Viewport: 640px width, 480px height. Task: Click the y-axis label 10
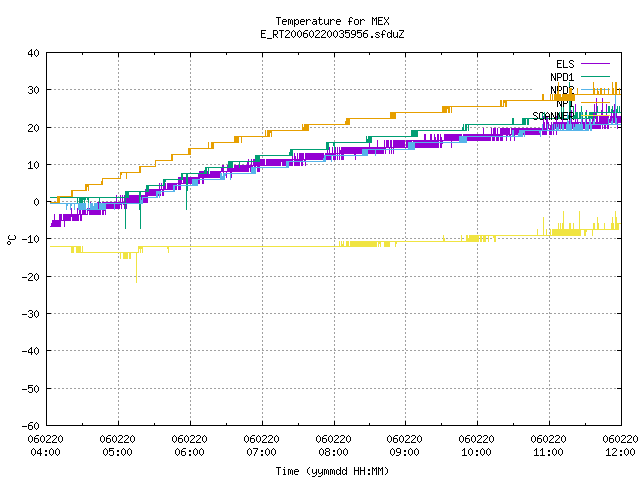click(33, 165)
